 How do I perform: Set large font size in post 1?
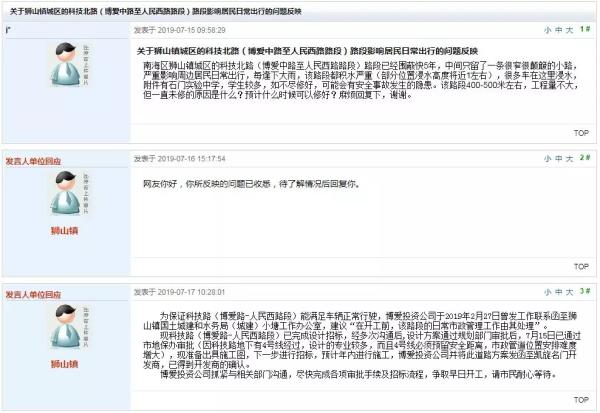pyautogui.click(x=569, y=30)
